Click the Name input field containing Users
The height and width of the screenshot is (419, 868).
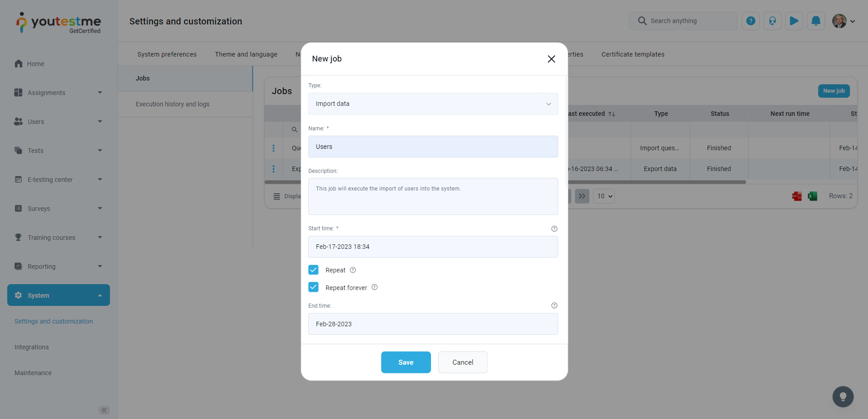pyautogui.click(x=433, y=147)
